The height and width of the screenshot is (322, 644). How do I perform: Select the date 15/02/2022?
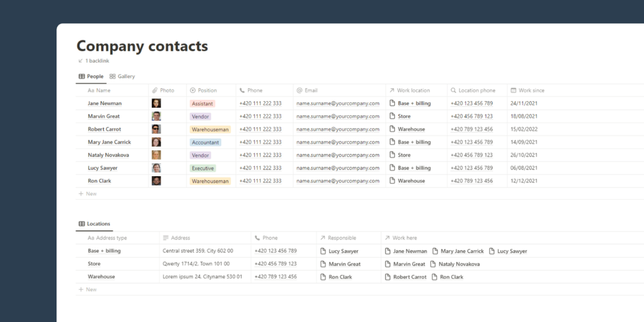524,129
